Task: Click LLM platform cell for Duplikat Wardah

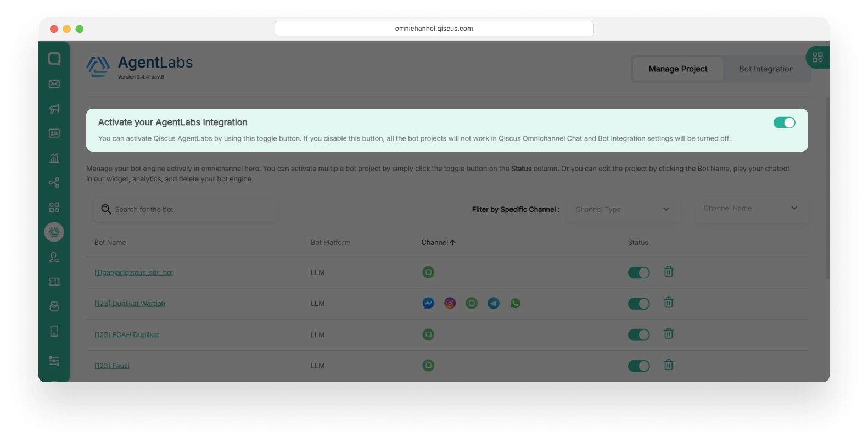Action: [x=318, y=304]
